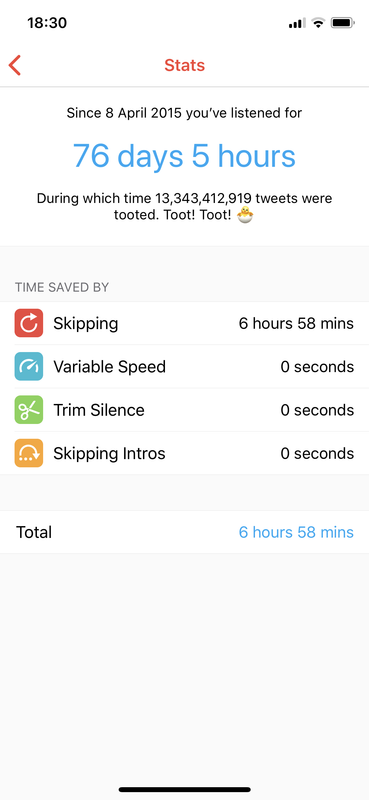Tap the blue total time value
The image size is (369, 800).
click(x=296, y=532)
